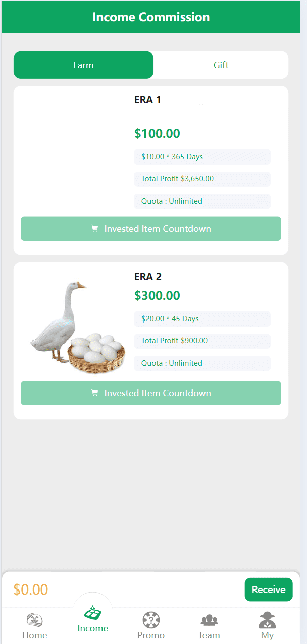Click cart icon in ERA 1 button
The image size is (307, 644).
point(94,229)
